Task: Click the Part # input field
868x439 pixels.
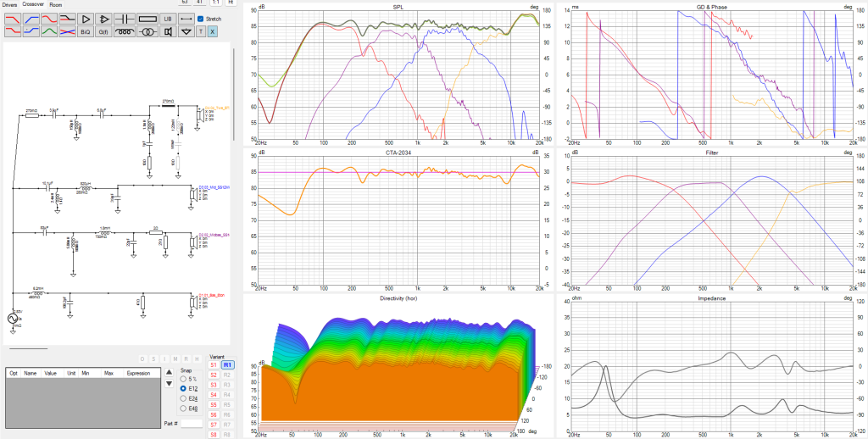Action: (x=192, y=423)
